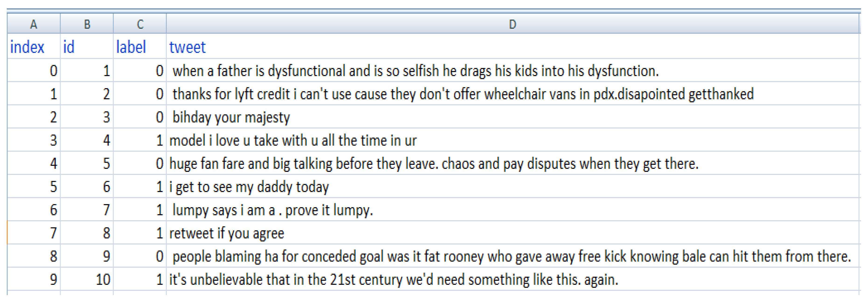Select column C header
Viewport: 868px width, 303px height.
click(x=140, y=24)
